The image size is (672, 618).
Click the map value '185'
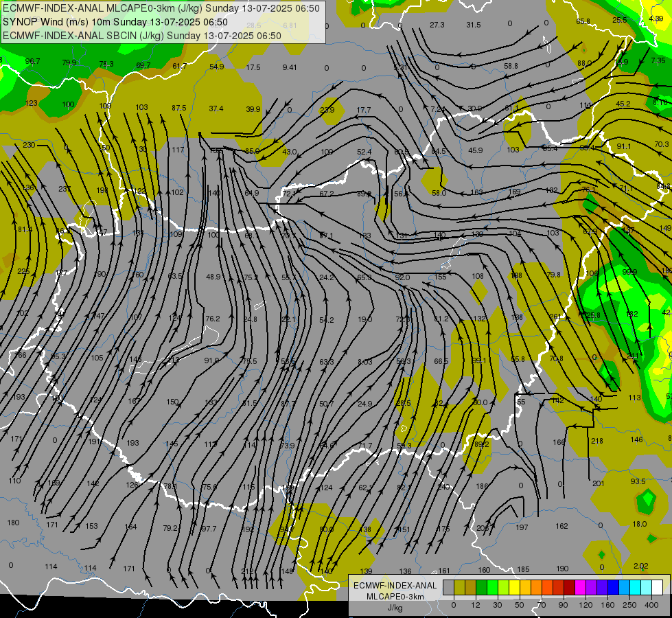(523, 569)
